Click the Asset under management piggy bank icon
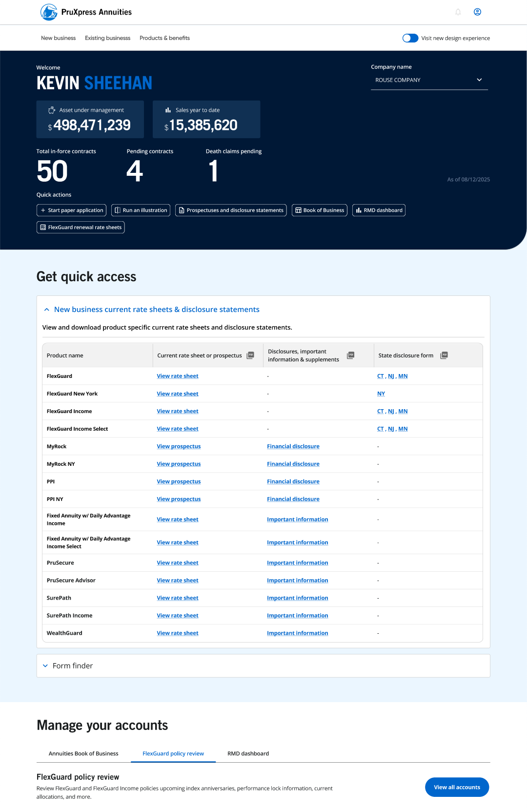Screen dimensions: 527x812 point(51,110)
